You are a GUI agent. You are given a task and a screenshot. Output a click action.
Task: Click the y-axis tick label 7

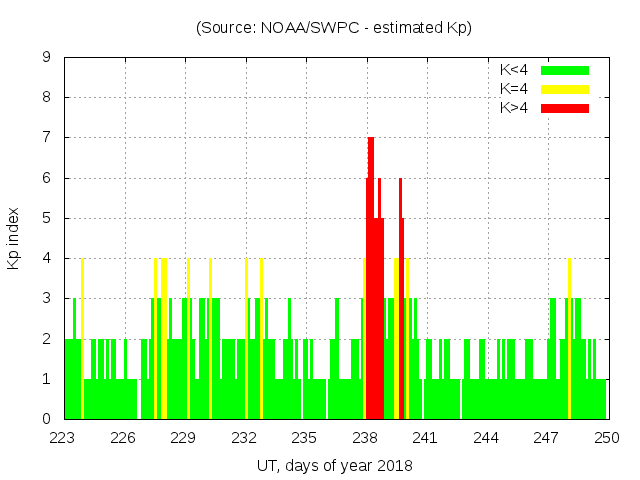(47, 138)
